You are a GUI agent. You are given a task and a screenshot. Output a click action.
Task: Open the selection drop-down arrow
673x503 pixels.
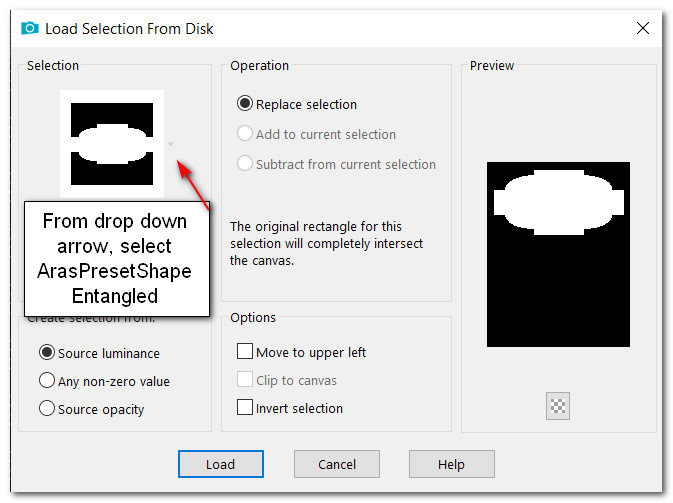[171, 144]
